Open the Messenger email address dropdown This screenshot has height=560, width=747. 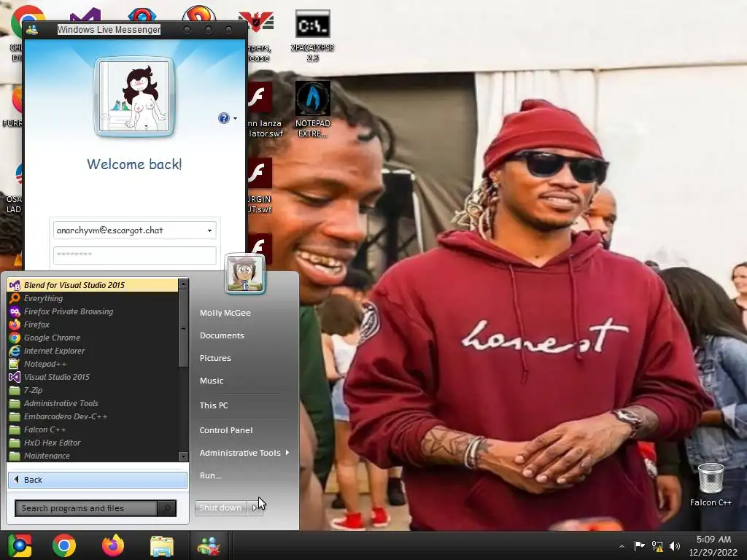click(x=209, y=230)
